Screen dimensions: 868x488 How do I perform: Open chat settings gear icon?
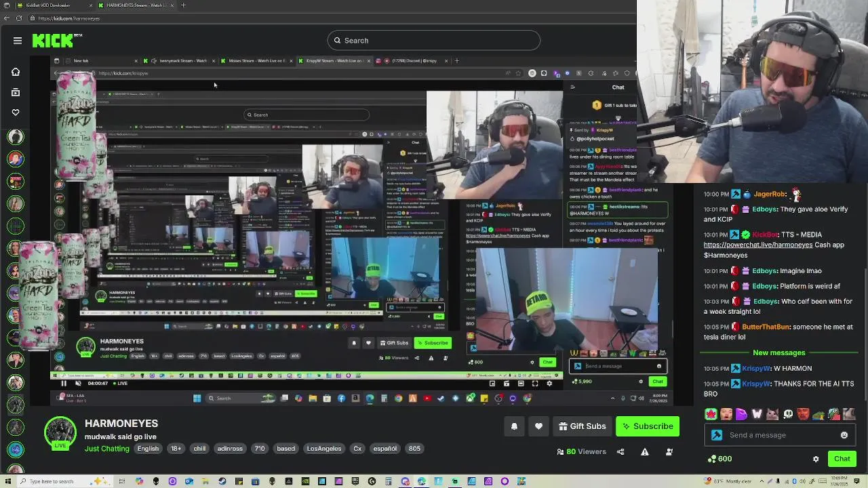coord(816,459)
